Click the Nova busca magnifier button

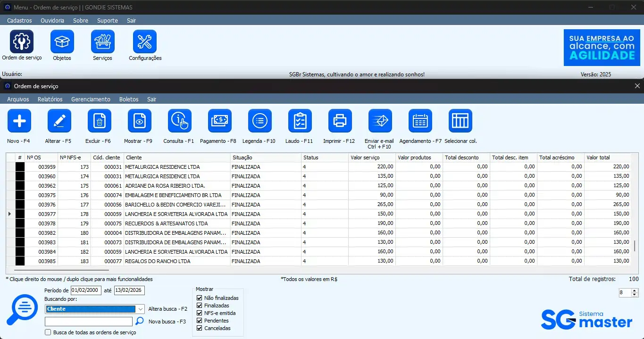click(140, 322)
